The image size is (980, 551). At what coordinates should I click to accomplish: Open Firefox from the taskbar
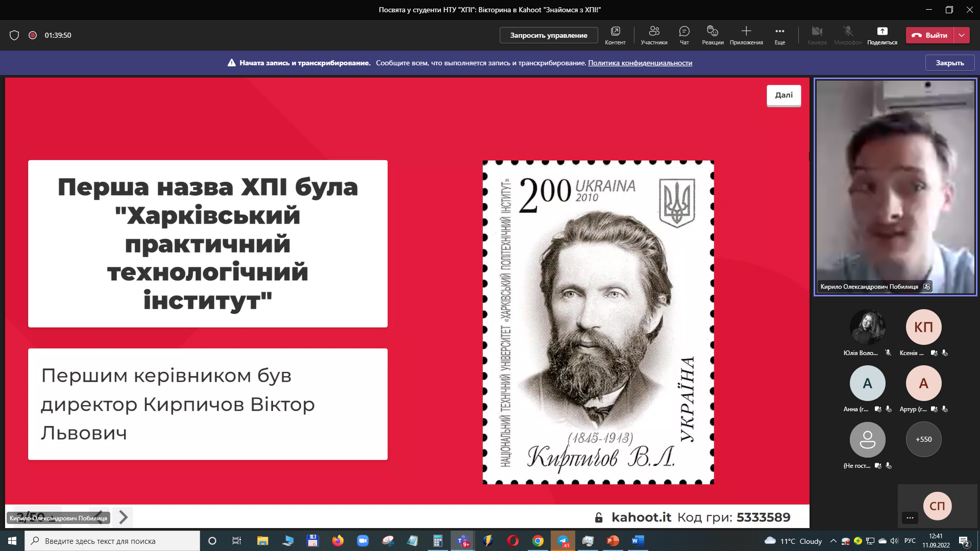338,541
